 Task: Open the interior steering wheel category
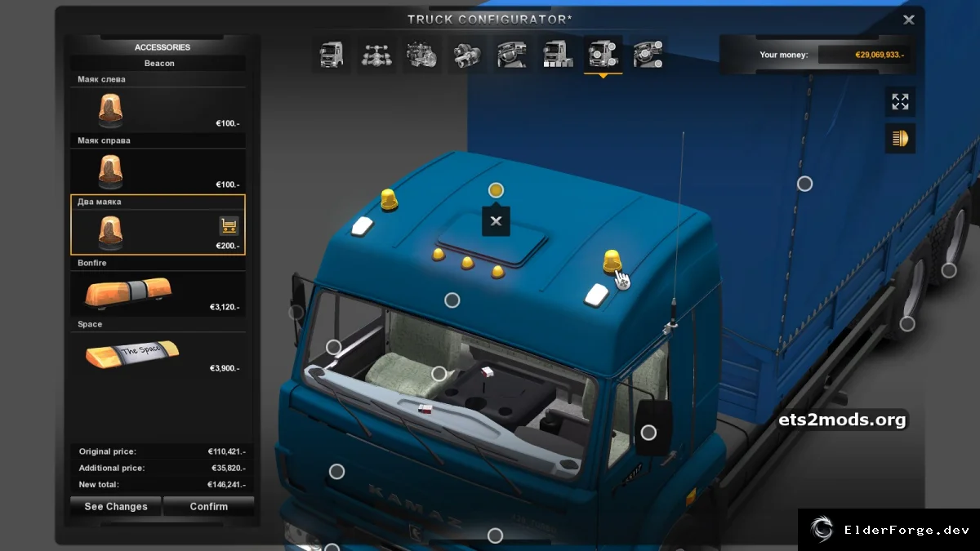(513, 56)
